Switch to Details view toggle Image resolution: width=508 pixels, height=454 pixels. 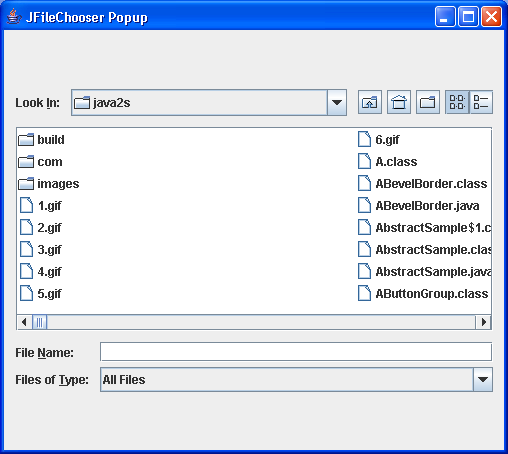pyautogui.click(x=481, y=102)
